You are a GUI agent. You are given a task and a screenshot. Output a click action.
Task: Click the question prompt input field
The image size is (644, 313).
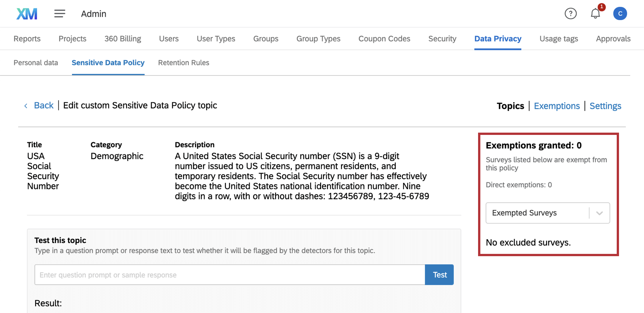coord(230,275)
